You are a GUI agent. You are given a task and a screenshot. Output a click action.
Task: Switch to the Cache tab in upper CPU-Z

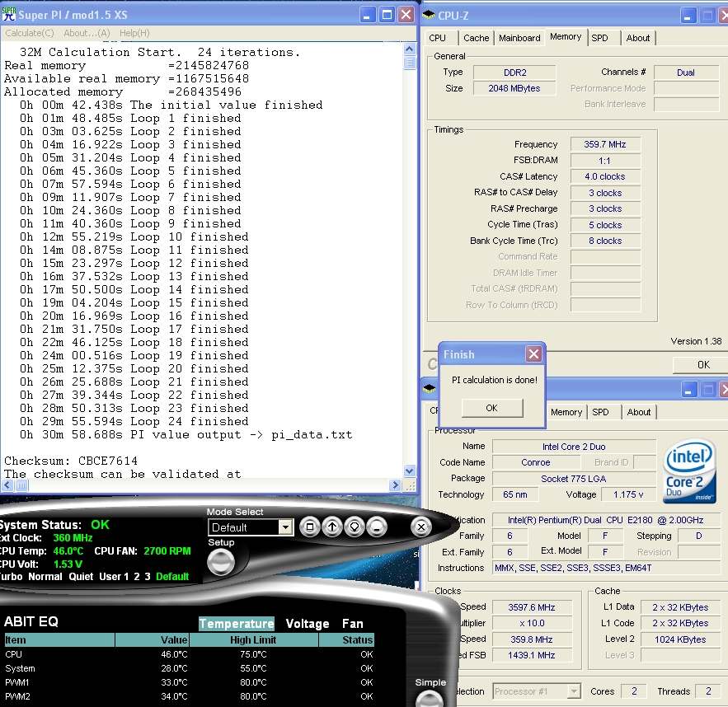click(x=476, y=38)
